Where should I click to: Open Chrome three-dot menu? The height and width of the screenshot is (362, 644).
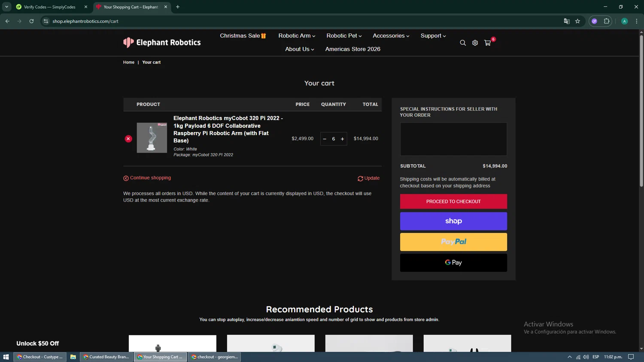click(636, 21)
